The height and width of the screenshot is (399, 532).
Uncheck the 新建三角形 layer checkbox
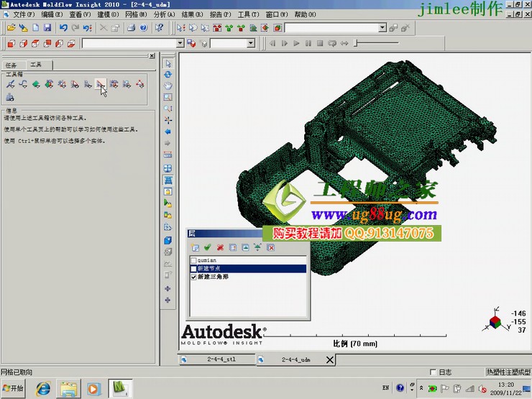tap(193, 276)
